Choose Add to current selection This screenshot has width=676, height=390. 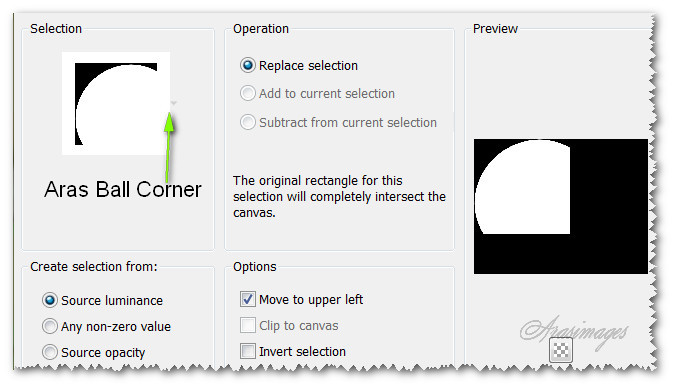317,94
